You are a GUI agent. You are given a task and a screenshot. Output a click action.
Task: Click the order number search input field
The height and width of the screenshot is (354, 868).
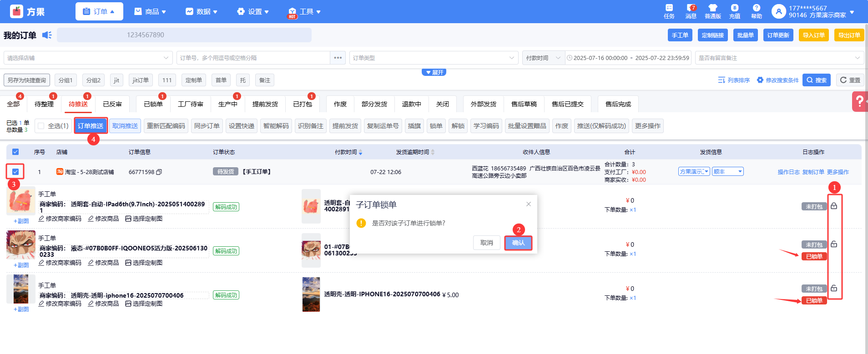253,58
